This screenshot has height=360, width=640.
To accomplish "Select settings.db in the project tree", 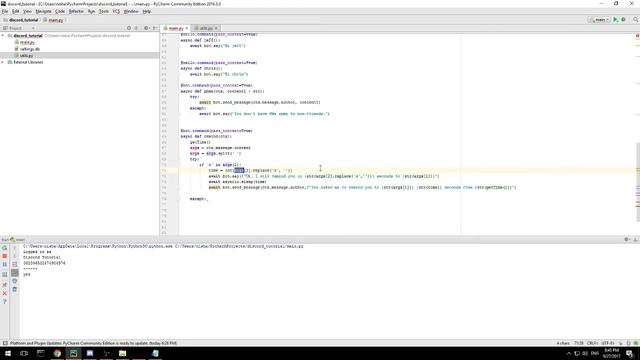I will pos(29,49).
